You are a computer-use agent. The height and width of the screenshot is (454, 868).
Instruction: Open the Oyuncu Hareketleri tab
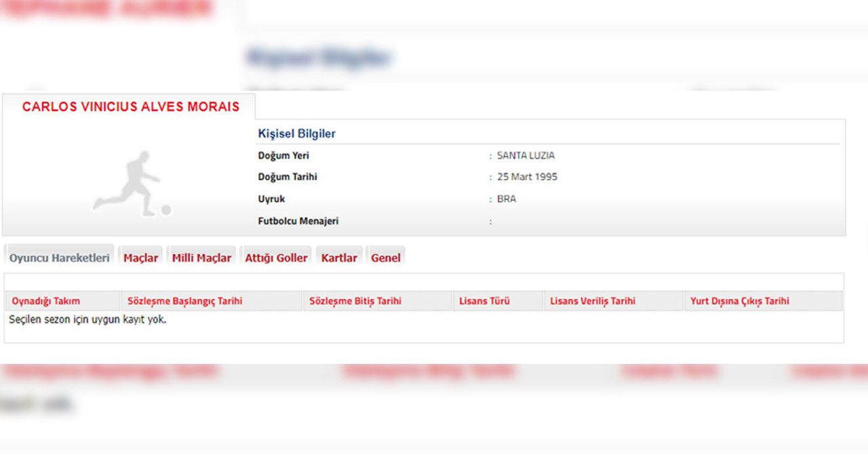click(x=60, y=257)
